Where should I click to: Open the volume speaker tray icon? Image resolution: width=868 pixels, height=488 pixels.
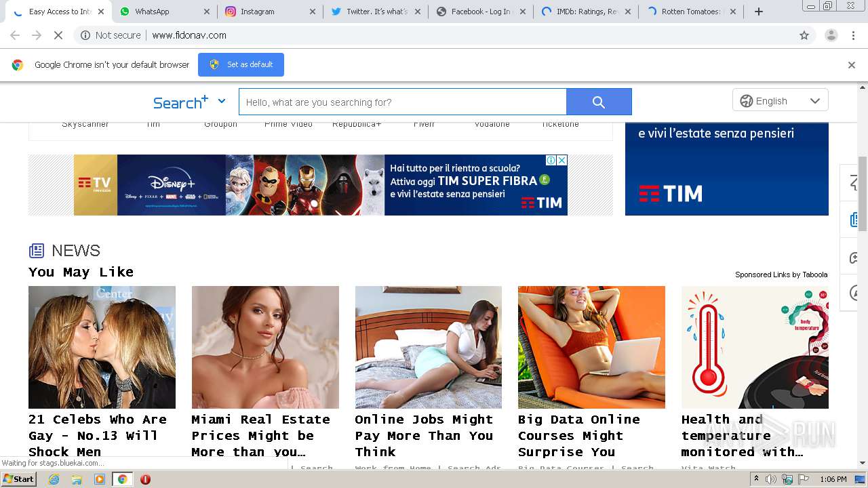point(770,479)
